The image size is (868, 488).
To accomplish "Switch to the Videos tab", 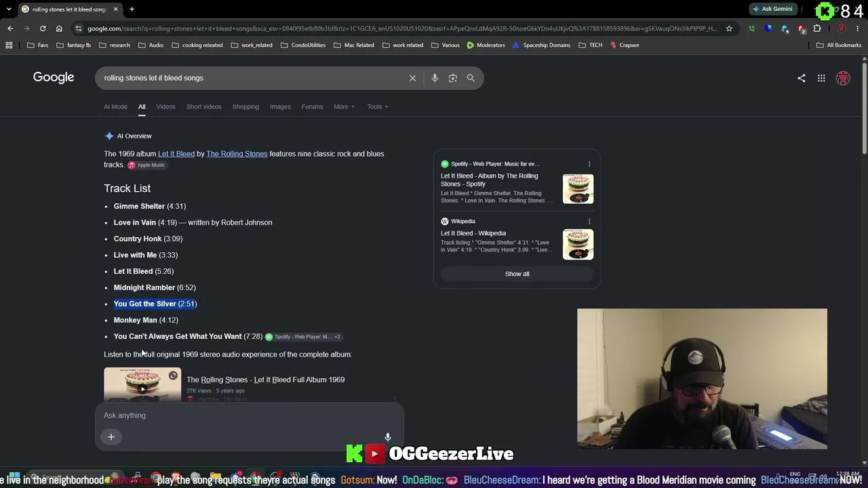I will [x=165, y=106].
